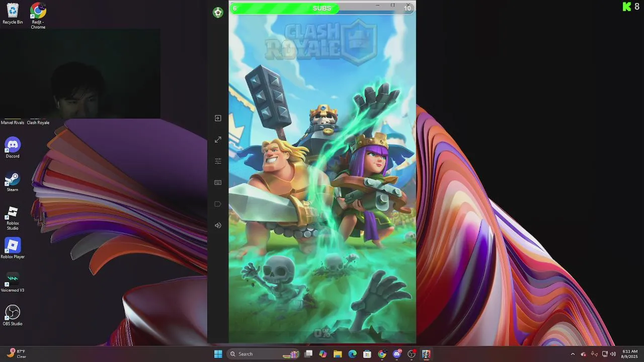
Task: Open File Explorer from the taskbar
Action: coord(338,354)
